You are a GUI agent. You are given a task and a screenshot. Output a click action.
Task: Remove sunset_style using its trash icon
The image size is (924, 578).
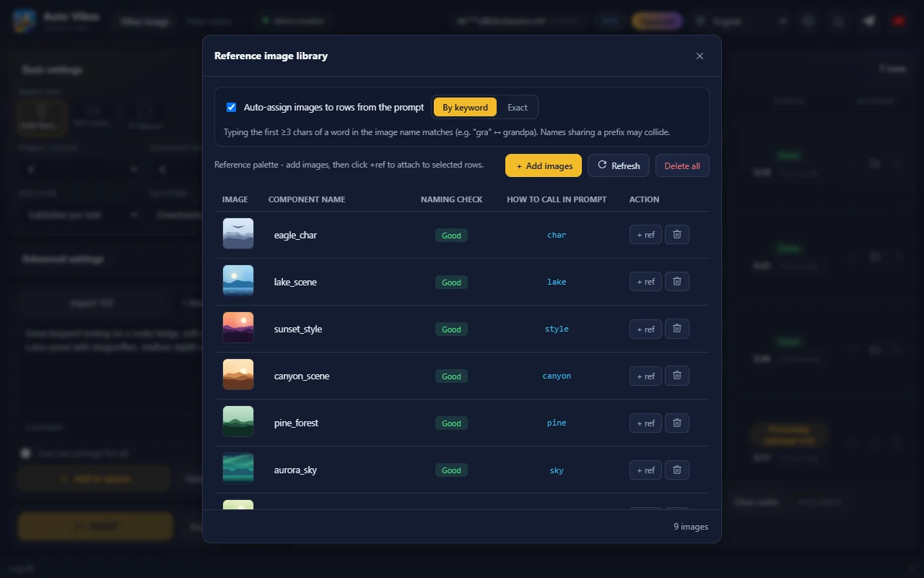point(677,329)
